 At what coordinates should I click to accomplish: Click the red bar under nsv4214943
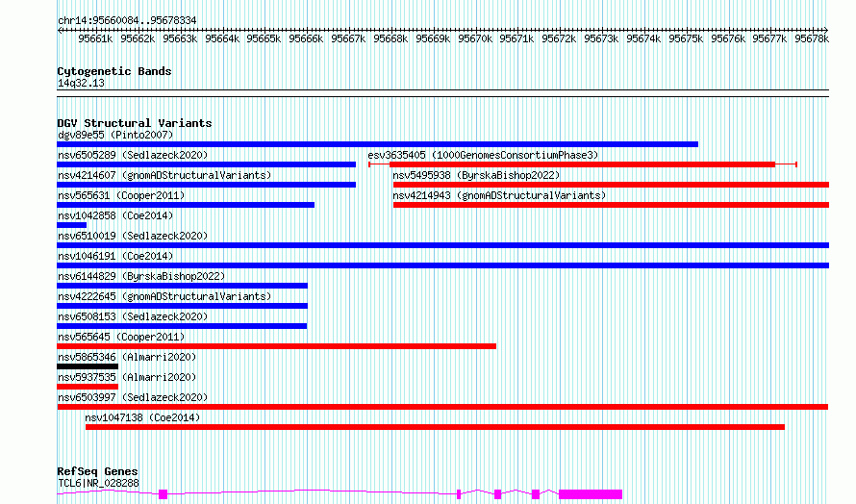(x=611, y=205)
